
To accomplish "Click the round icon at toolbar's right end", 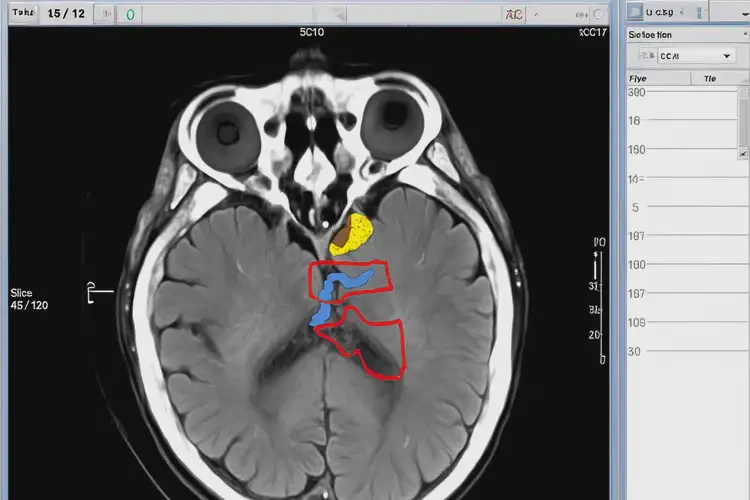I will tap(598, 15).
